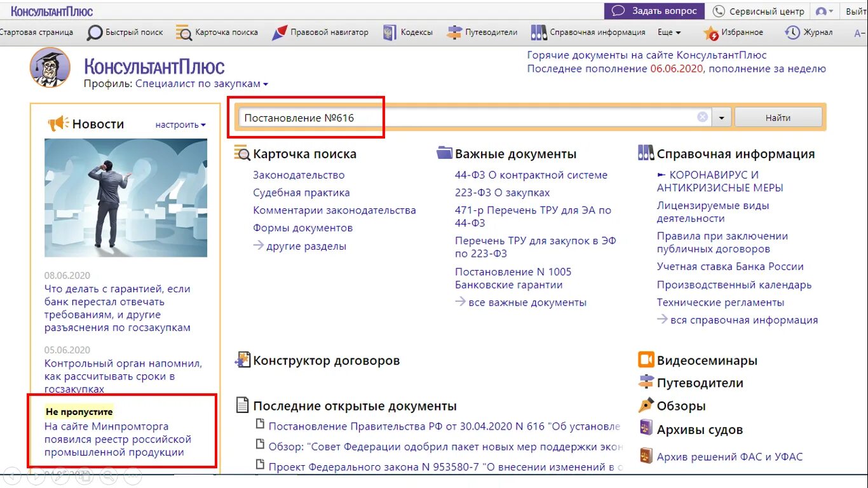
Task: Click the Справочная информация toolbar icon
Action: click(x=539, y=32)
